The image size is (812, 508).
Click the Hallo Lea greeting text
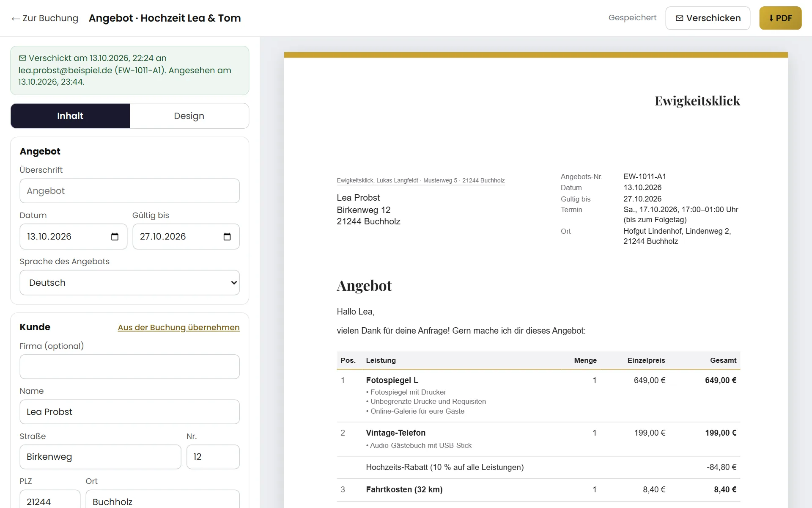[x=356, y=312]
